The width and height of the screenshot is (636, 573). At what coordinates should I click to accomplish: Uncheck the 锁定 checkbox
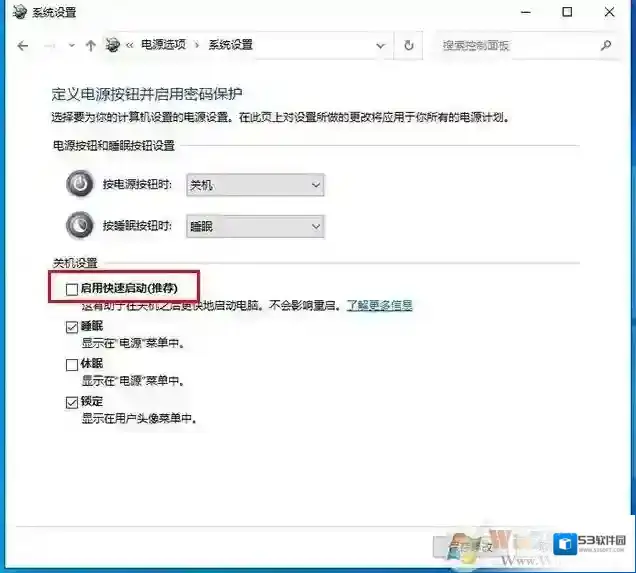tap(71, 402)
